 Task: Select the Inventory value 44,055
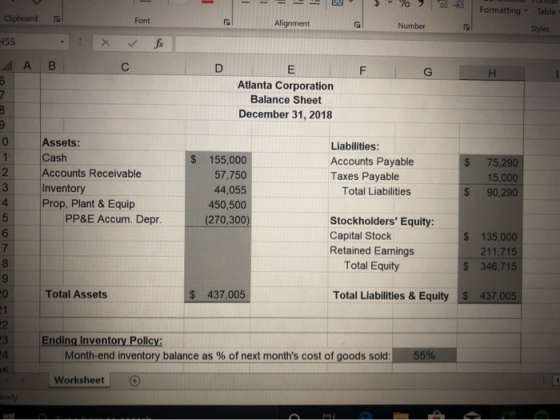(x=218, y=190)
